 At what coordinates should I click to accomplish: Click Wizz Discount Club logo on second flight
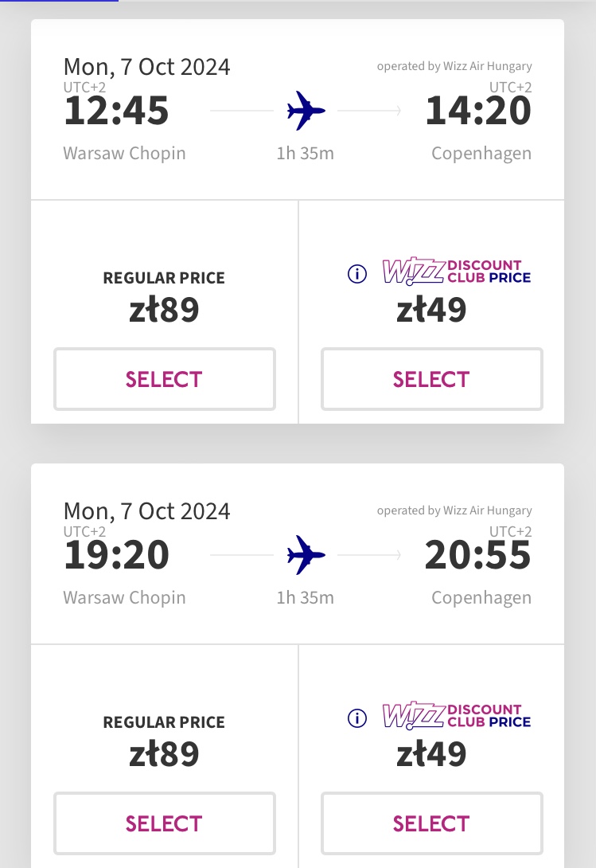(457, 716)
